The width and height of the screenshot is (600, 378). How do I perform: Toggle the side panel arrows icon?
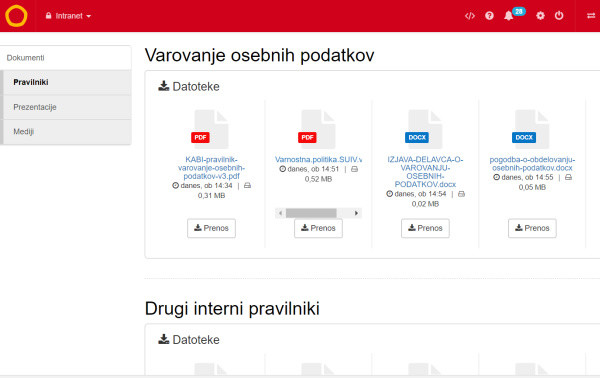click(x=591, y=16)
